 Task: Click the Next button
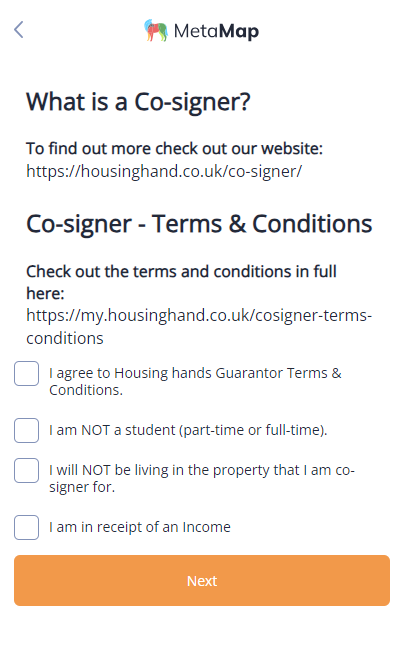tap(202, 580)
